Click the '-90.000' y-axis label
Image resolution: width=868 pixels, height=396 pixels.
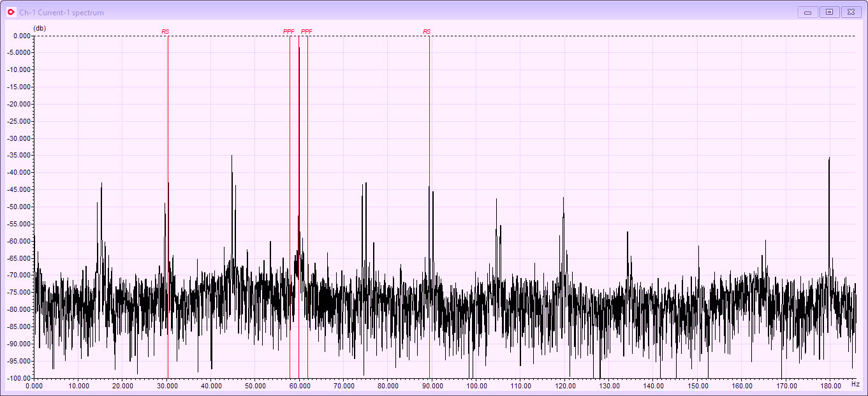click(20, 344)
